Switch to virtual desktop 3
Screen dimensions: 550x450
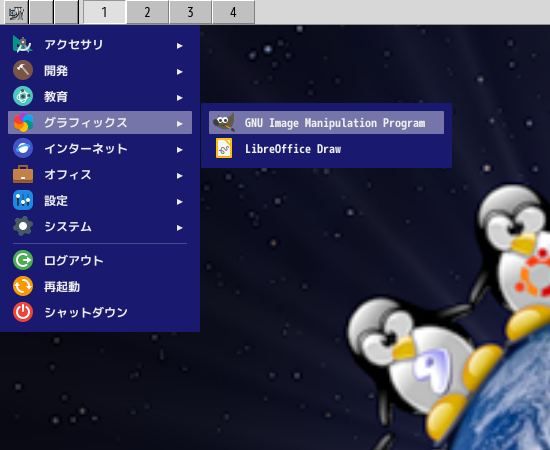pyautogui.click(x=190, y=12)
